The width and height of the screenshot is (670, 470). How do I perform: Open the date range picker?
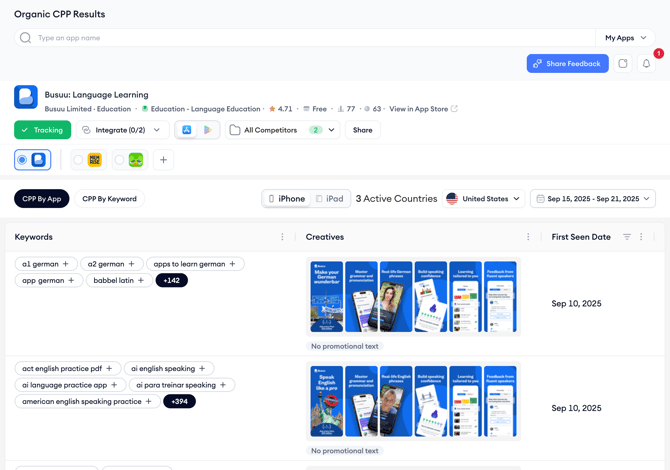tap(592, 199)
